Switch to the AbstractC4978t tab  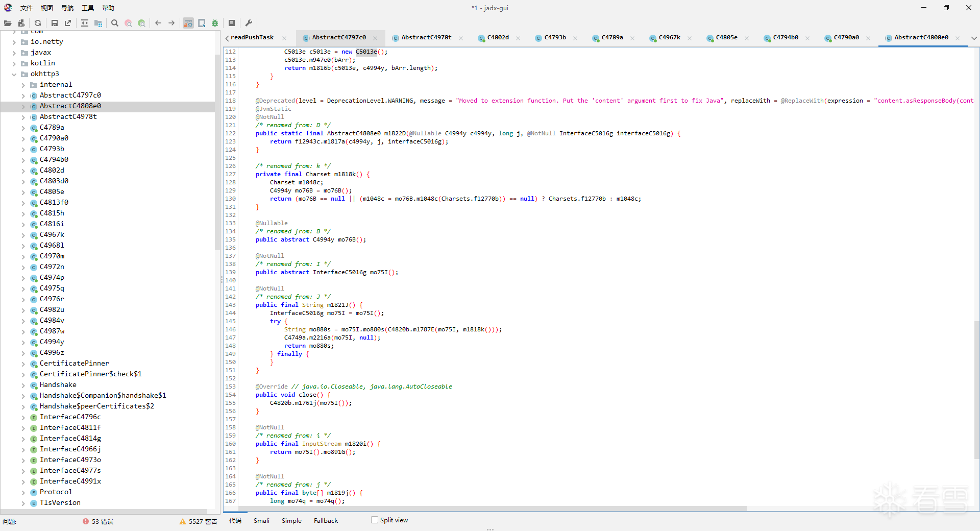tap(426, 37)
